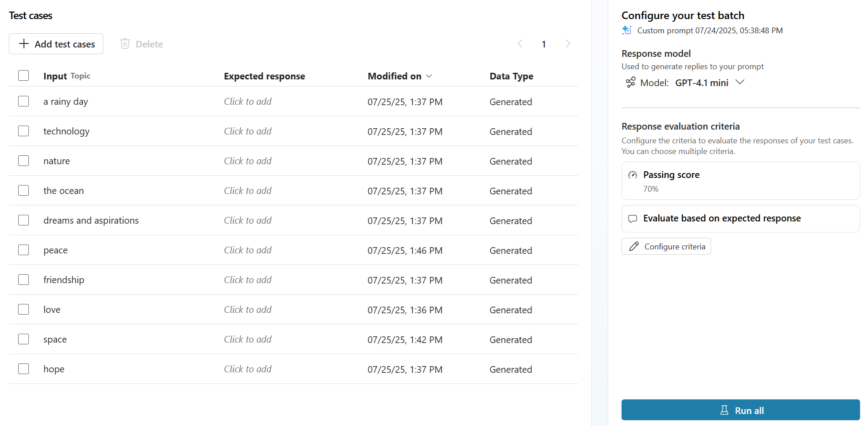Click the chat bubble icon on Evaluate card
The width and height of the screenshot is (868, 426).
coord(633,218)
